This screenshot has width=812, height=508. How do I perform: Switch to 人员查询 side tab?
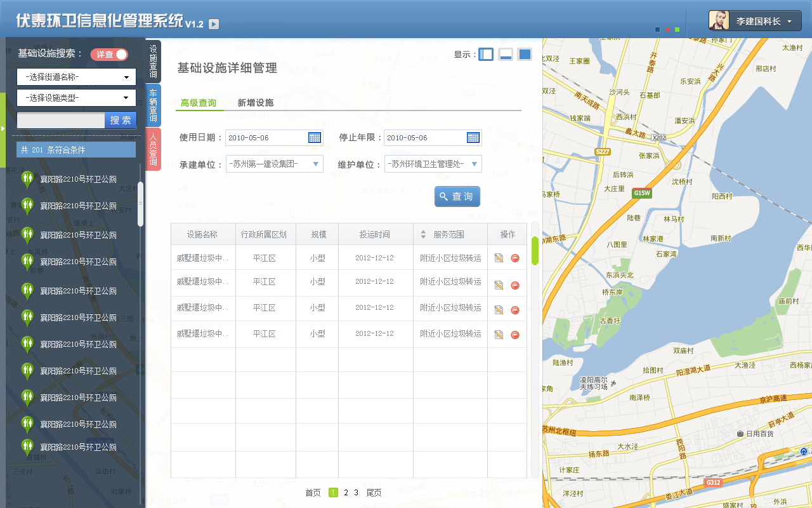(153, 149)
